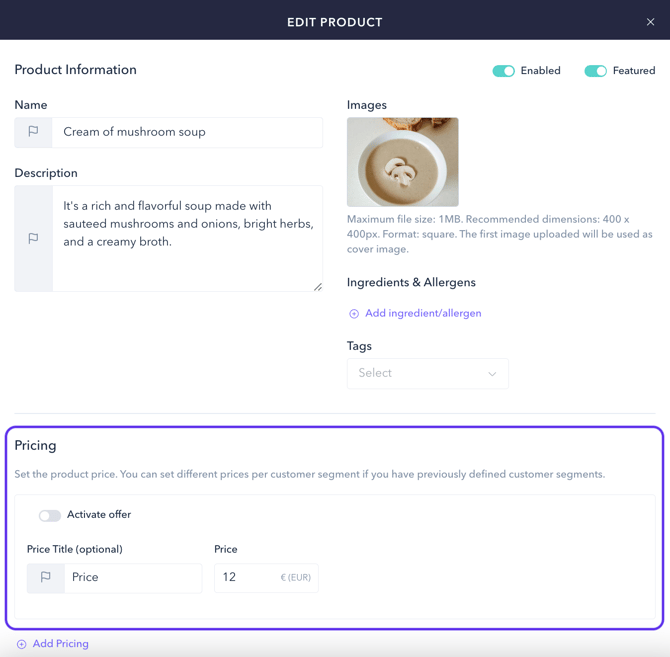Click inside the Description text area
The height and width of the screenshot is (657, 670).
(x=187, y=238)
